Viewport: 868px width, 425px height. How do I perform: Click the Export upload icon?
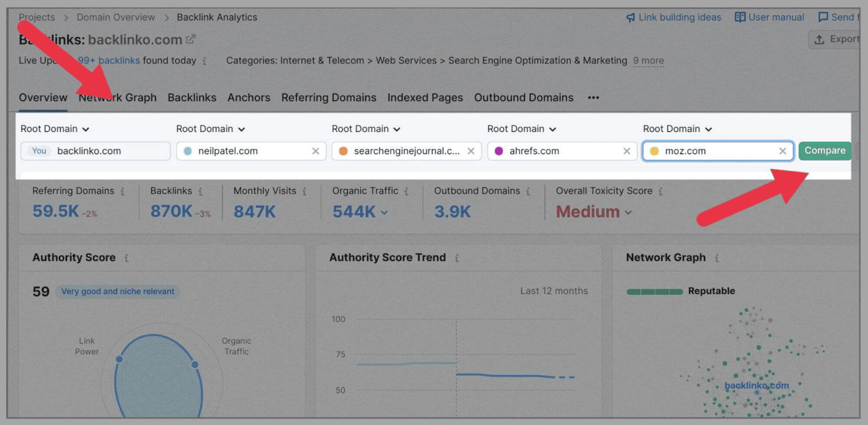(x=819, y=40)
